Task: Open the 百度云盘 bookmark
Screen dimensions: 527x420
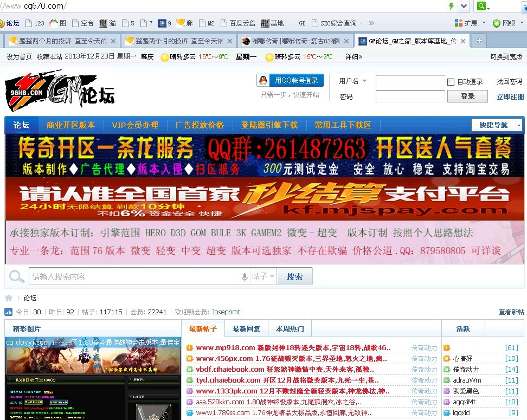Action: pos(238,23)
